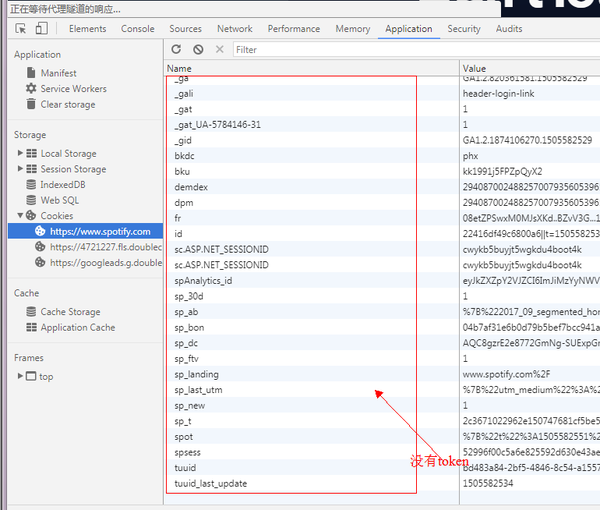Activate the inspect element picker icon
600x510 pixels.
pyautogui.click(x=20, y=29)
